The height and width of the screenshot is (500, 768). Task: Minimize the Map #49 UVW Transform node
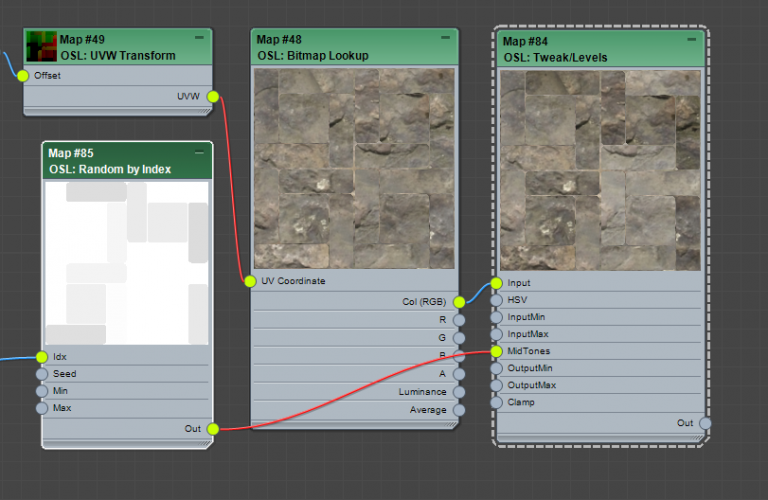coord(198,37)
